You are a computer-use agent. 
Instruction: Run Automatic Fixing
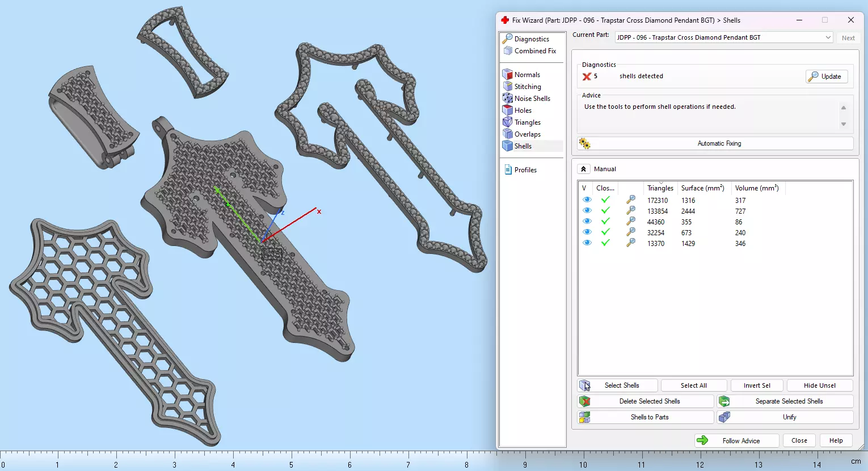715,143
